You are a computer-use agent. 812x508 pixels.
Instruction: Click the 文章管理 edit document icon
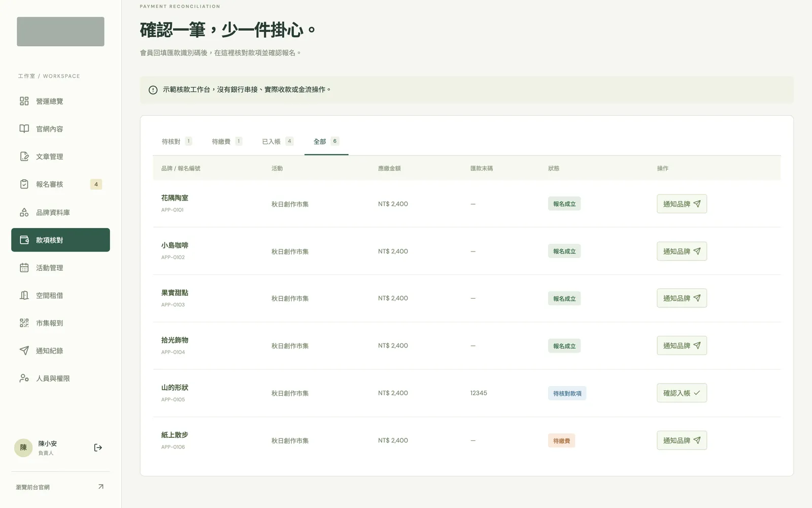[x=24, y=156]
